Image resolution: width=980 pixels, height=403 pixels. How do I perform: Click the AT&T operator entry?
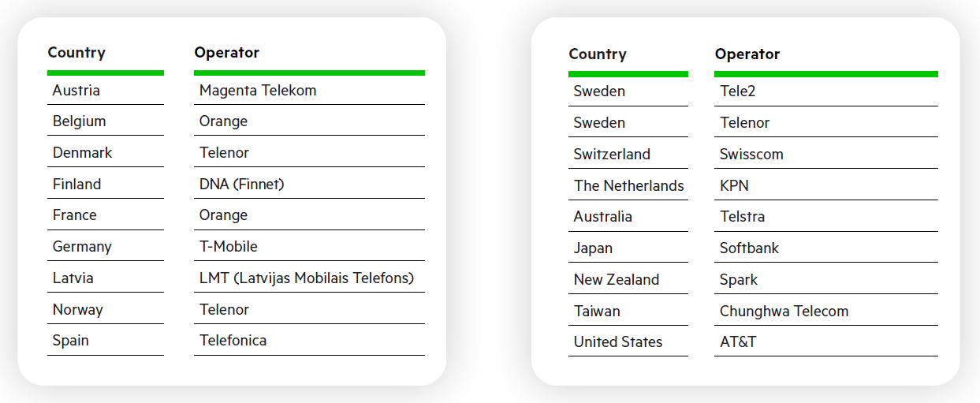coord(738,342)
